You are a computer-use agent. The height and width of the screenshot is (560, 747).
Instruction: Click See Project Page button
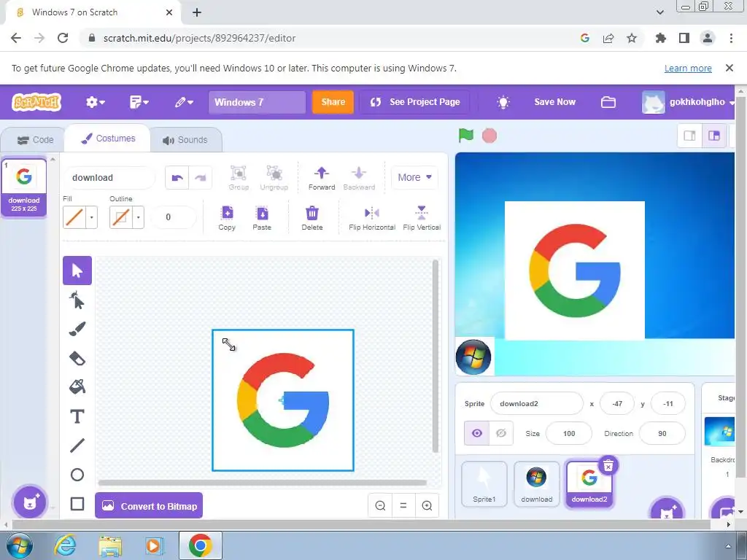(415, 102)
